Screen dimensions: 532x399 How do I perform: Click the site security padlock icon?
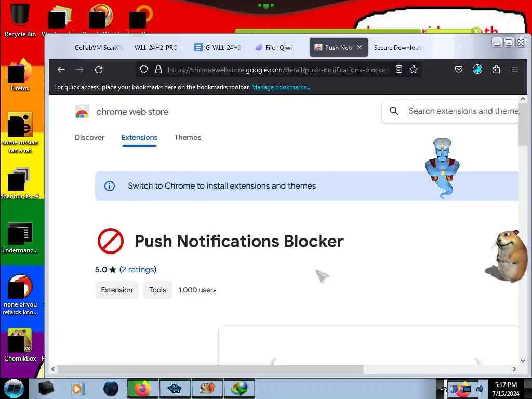click(x=158, y=70)
